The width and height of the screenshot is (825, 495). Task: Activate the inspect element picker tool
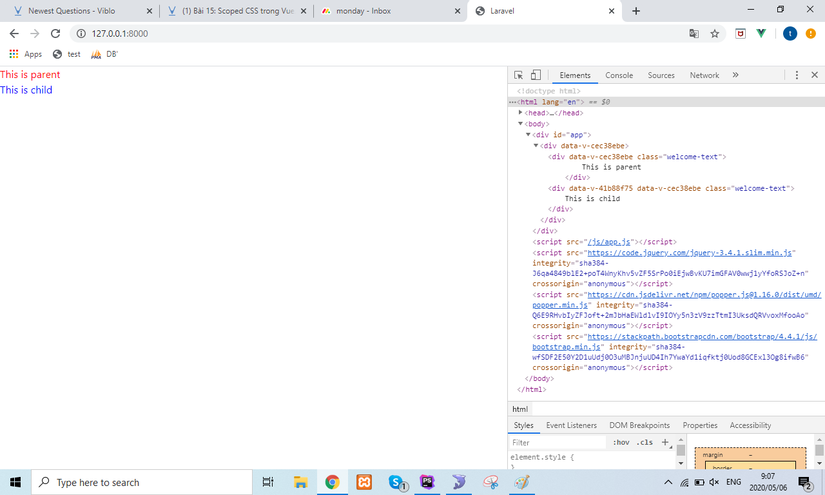(519, 75)
